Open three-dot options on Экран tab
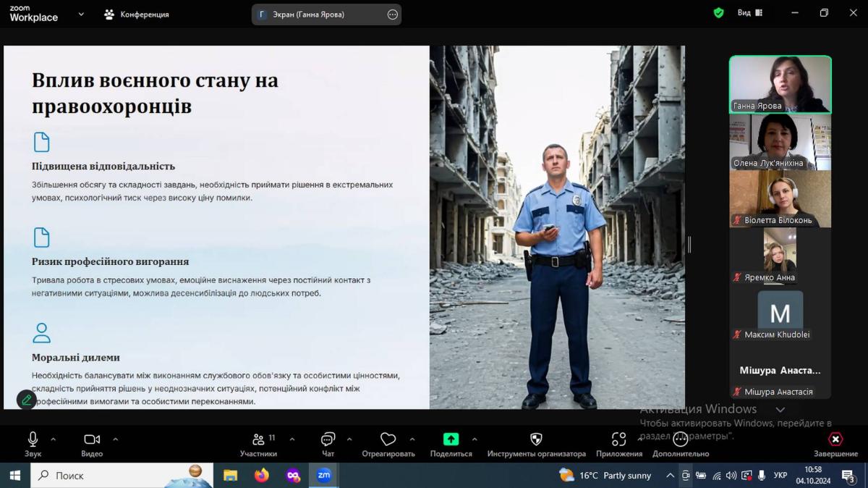 tap(393, 14)
